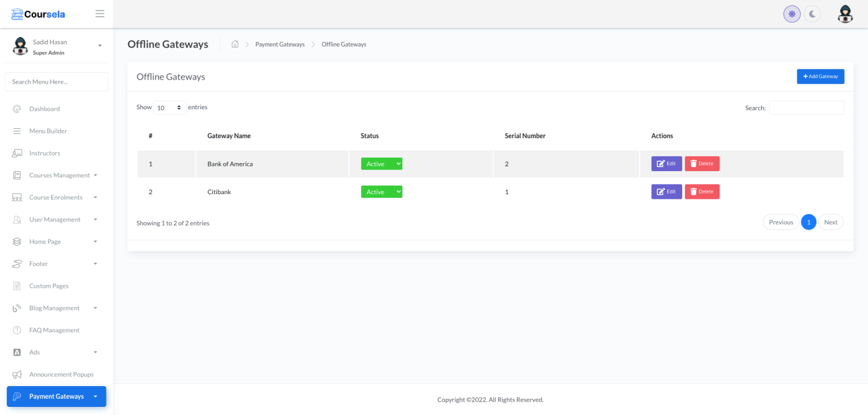Enable dark mode moon icon

(812, 14)
